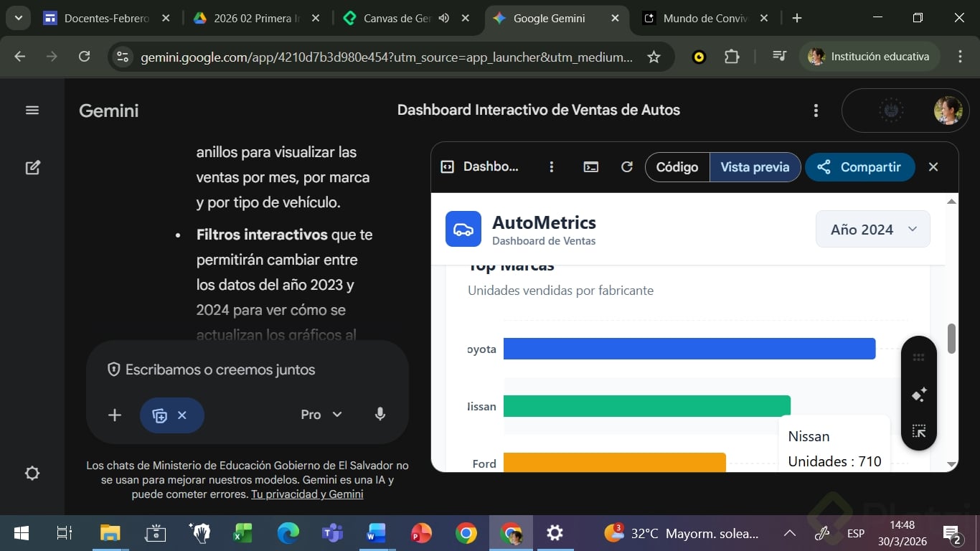Click the green Nissan bar in the chart

[x=647, y=406]
